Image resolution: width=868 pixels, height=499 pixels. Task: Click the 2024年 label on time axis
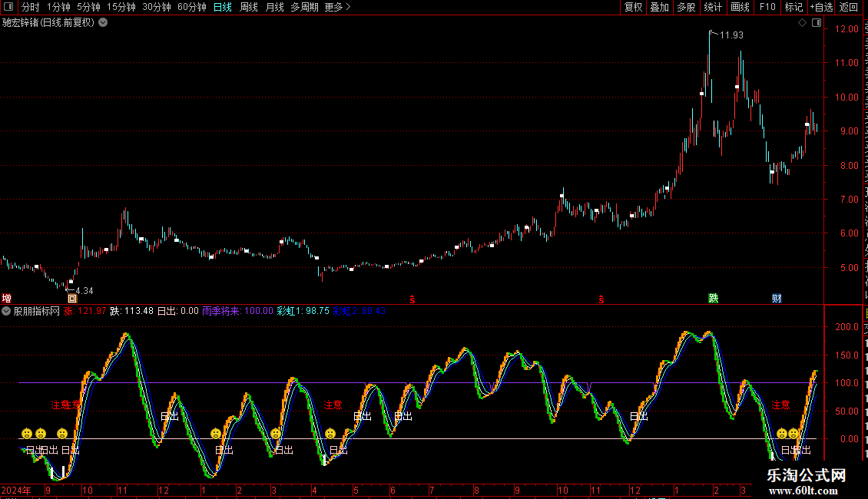coord(15,491)
